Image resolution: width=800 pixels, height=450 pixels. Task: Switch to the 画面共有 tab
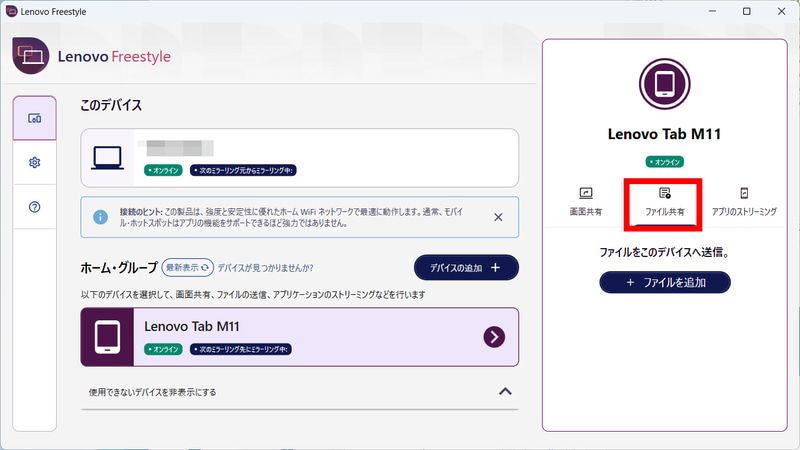(x=586, y=202)
